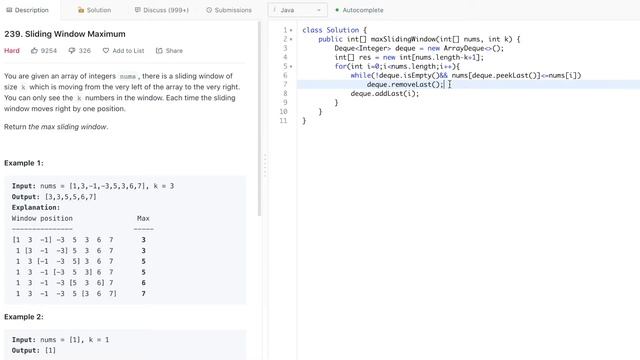Click the Add to List heart icon
Screen dimensions: 640x360
tap(106, 51)
